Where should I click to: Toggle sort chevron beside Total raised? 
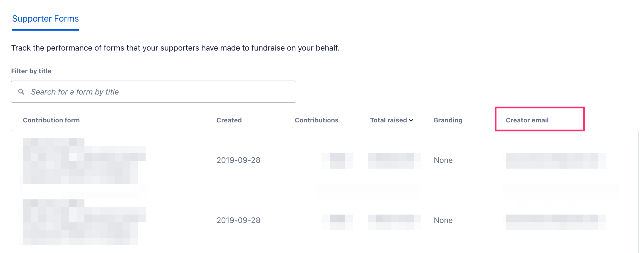[411, 120]
